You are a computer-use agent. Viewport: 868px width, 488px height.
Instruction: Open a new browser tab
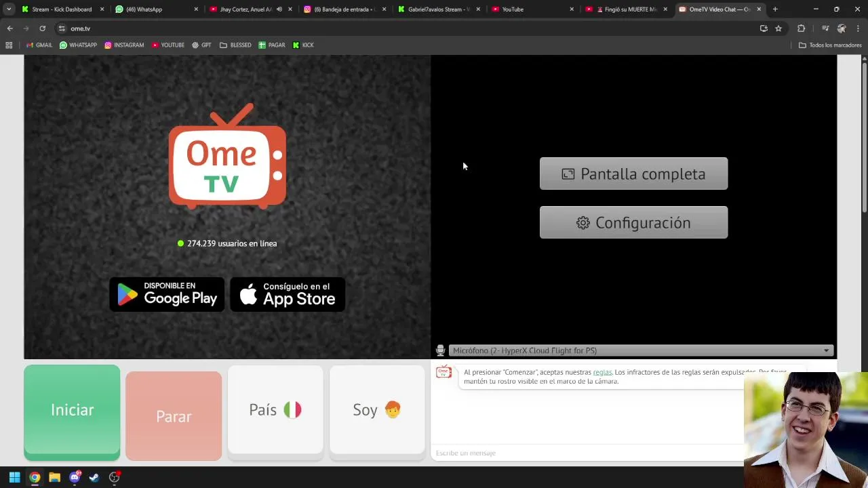(775, 9)
